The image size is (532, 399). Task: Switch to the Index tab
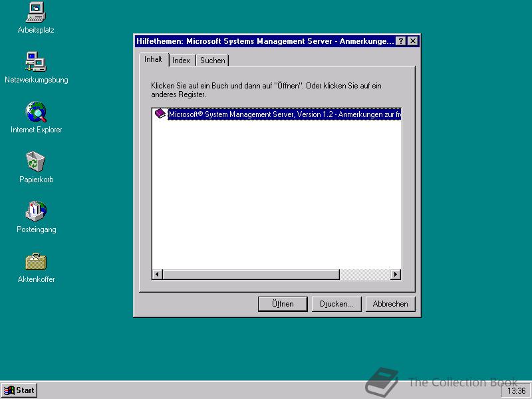tap(182, 61)
